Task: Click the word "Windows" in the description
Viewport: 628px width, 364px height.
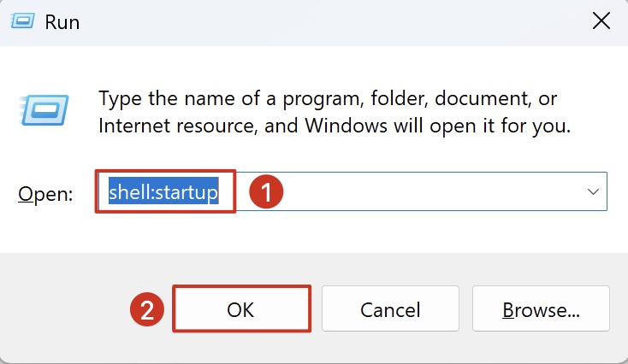Action: point(346,126)
